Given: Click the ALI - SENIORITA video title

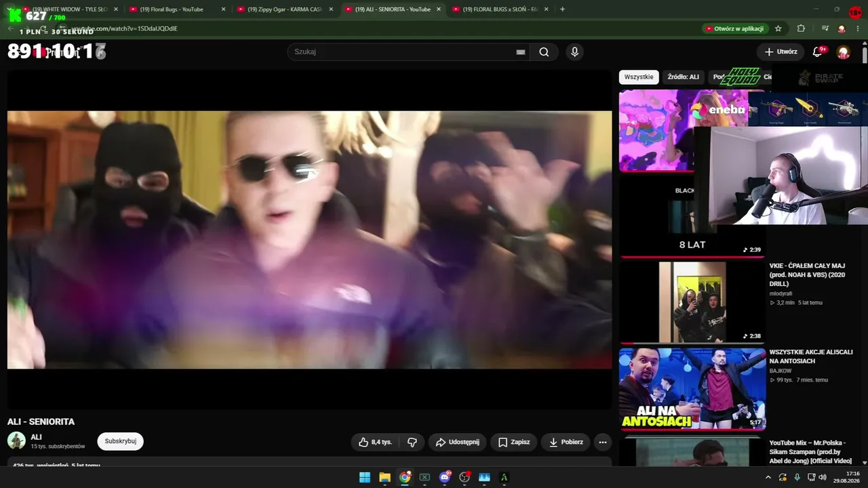Looking at the screenshot, I should [41, 422].
